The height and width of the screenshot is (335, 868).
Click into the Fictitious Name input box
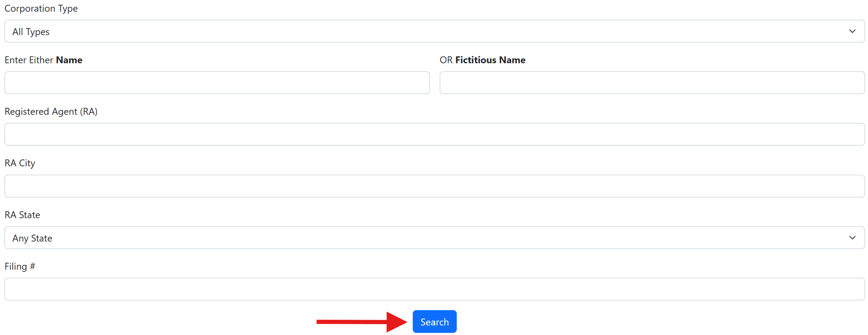[652, 82]
